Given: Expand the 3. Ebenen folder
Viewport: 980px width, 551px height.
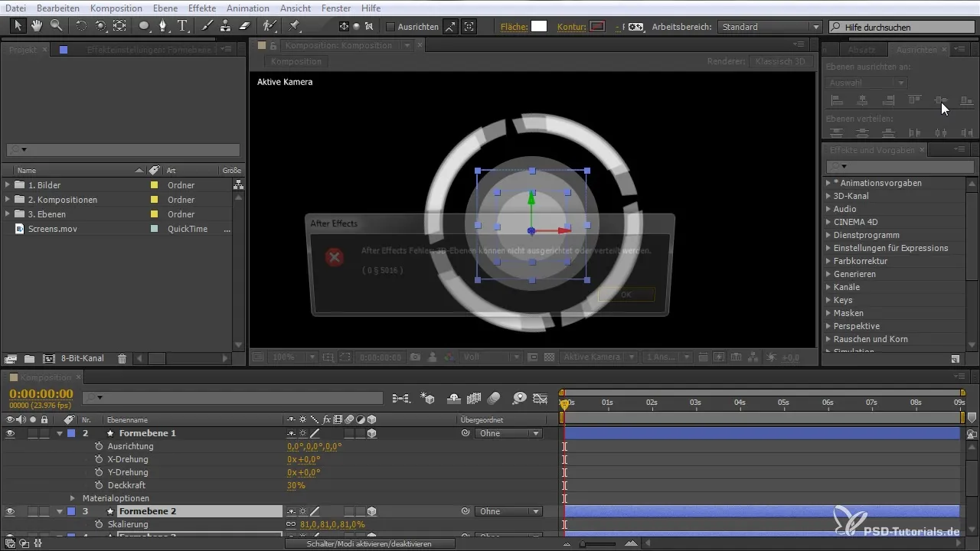Looking at the screenshot, I should point(8,214).
